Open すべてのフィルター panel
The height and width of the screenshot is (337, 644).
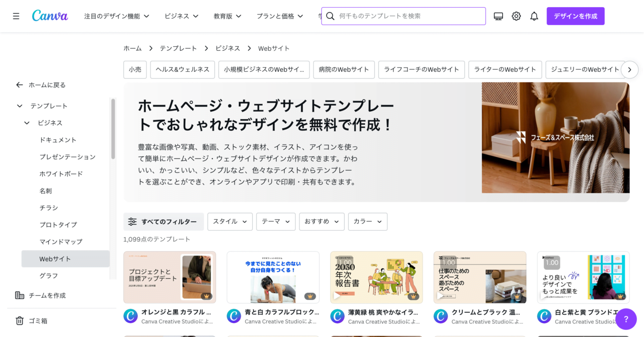click(x=163, y=221)
